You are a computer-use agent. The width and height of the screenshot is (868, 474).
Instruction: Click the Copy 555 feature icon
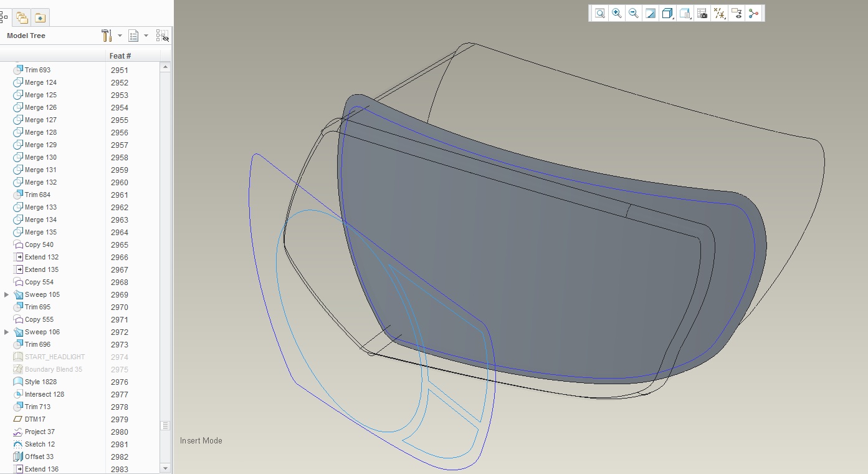(x=18, y=319)
